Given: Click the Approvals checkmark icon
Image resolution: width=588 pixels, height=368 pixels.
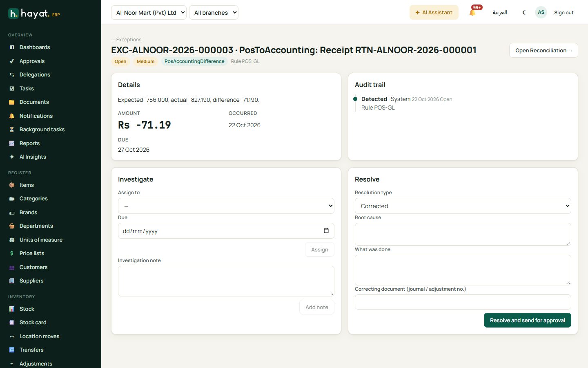Looking at the screenshot, I should pos(12,61).
